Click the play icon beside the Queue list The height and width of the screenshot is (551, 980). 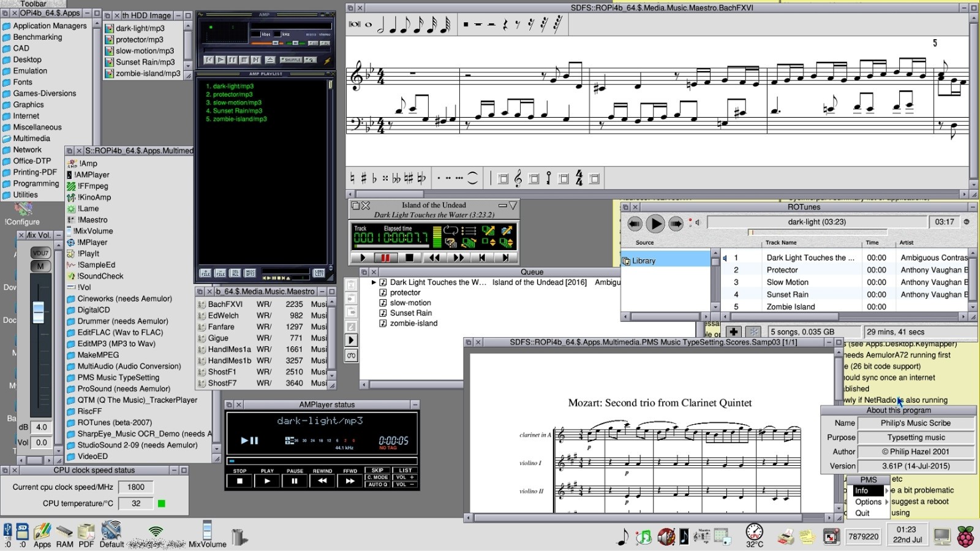click(351, 341)
